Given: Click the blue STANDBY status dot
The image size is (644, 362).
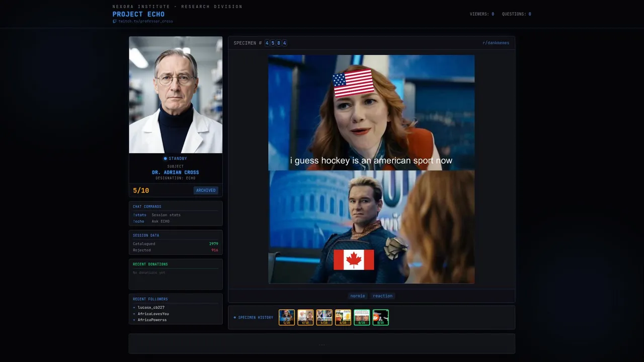Looking at the screenshot, I should (165, 159).
